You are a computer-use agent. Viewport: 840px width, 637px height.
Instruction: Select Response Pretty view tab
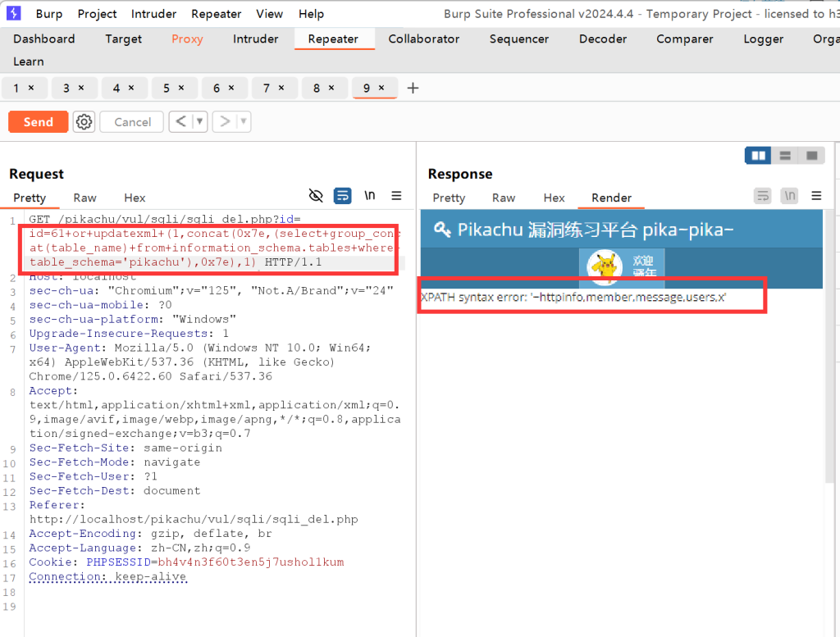click(449, 198)
